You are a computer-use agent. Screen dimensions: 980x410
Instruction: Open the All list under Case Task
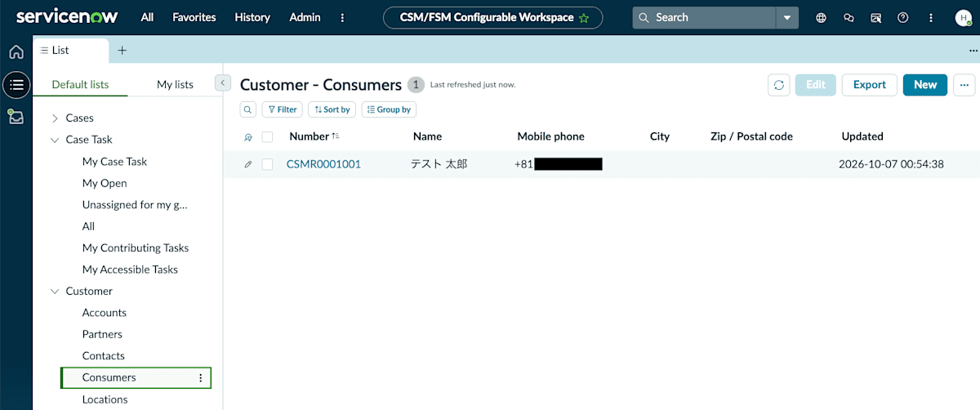point(88,226)
